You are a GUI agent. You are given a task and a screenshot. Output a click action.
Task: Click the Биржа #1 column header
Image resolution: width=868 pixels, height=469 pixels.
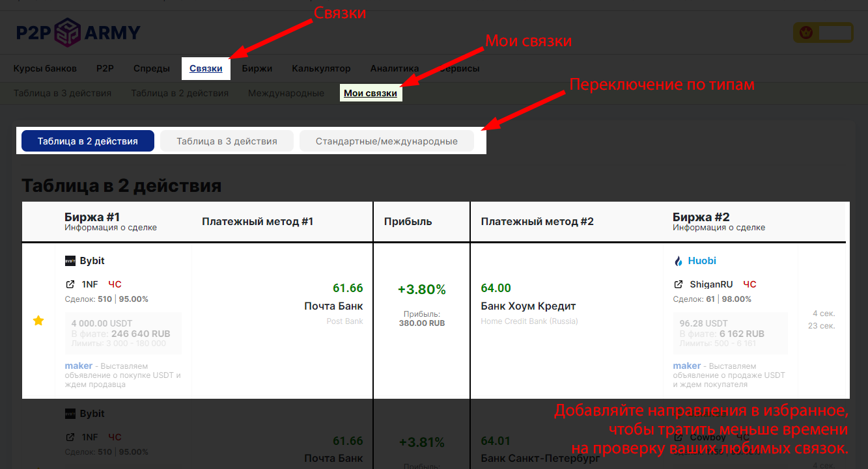(92, 217)
